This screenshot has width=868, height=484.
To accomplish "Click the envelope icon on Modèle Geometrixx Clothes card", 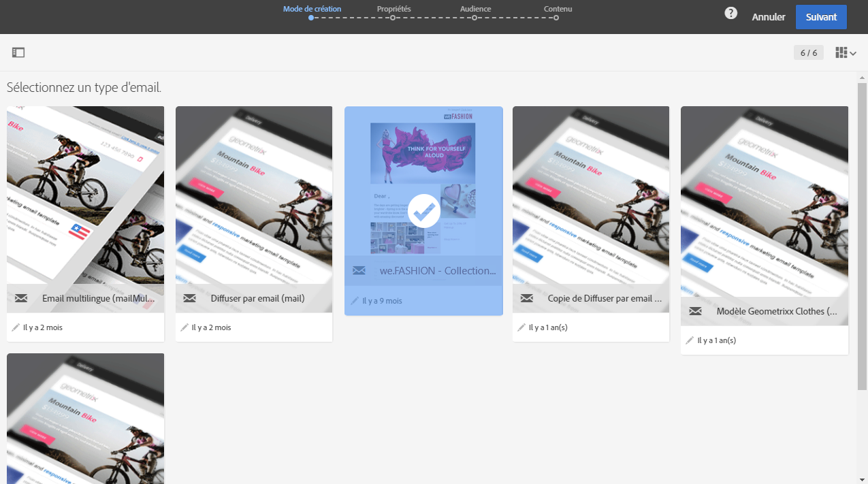I will 695,311.
